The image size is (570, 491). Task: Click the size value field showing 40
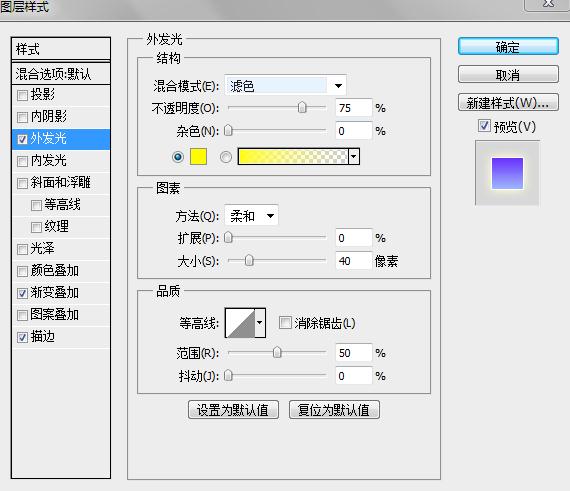(x=354, y=260)
